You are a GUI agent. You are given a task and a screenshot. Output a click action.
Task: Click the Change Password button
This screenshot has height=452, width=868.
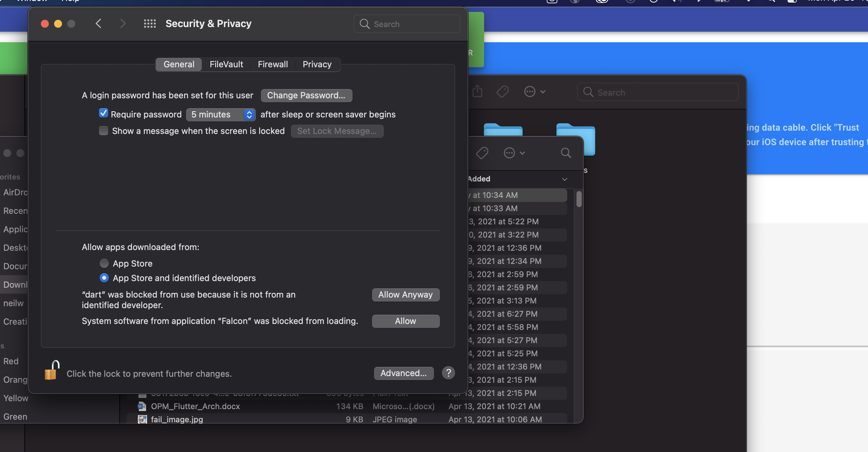306,95
